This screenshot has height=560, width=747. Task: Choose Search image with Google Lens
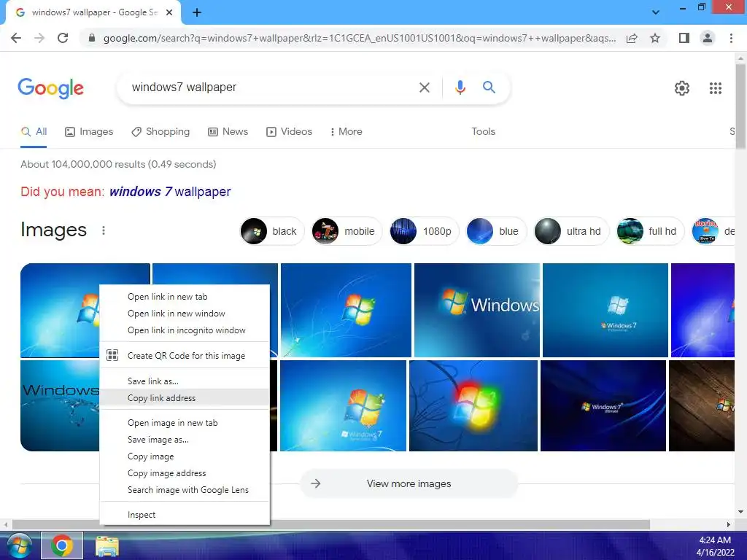coord(185,489)
